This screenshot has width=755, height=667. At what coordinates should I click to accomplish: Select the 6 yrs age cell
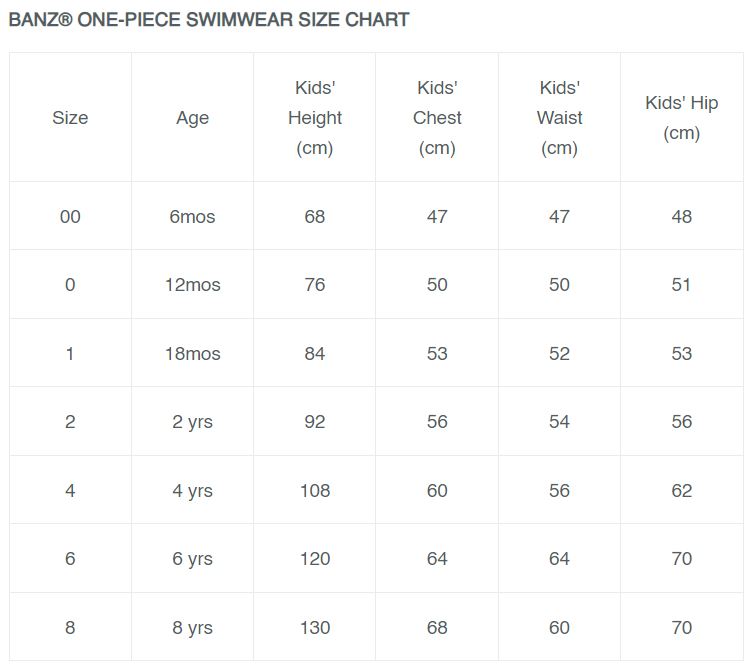[x=192, y=559]
